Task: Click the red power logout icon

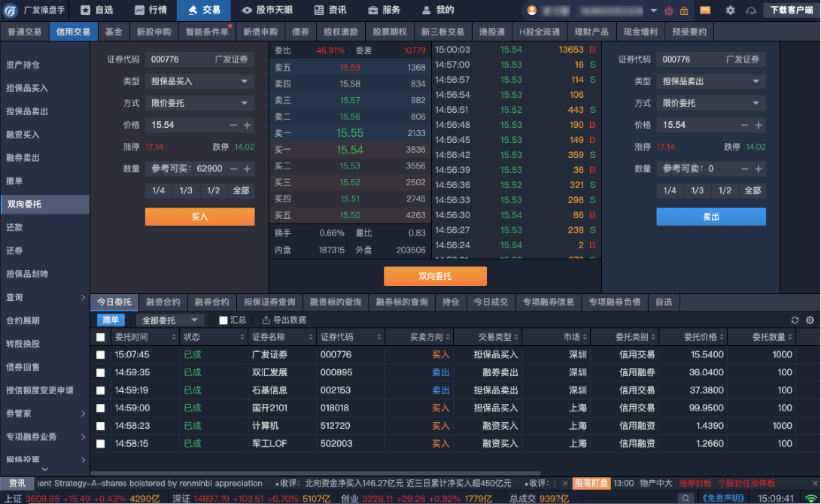Action: (x=669, y=11)
